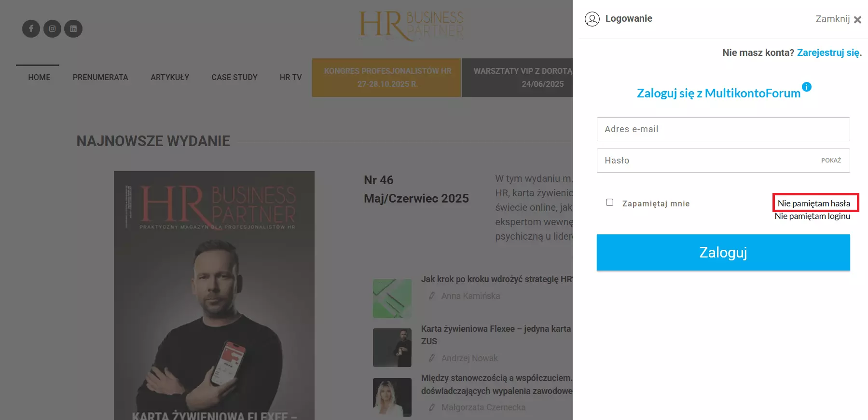The height and width of the screenshot is (420, 868).
Task: Click the HR Business Partner logo
Action: (x=411, y=26)
